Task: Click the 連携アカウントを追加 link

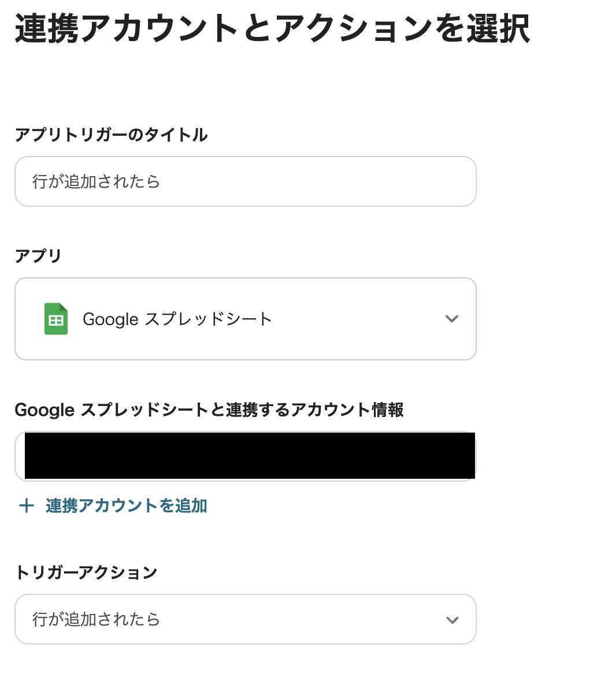Action: (x=126, y=507)
